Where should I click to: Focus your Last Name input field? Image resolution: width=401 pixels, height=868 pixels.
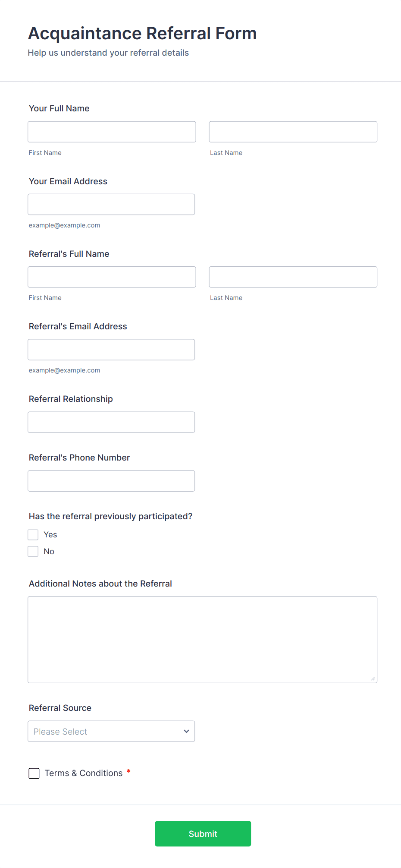click(x=293, y=132)
